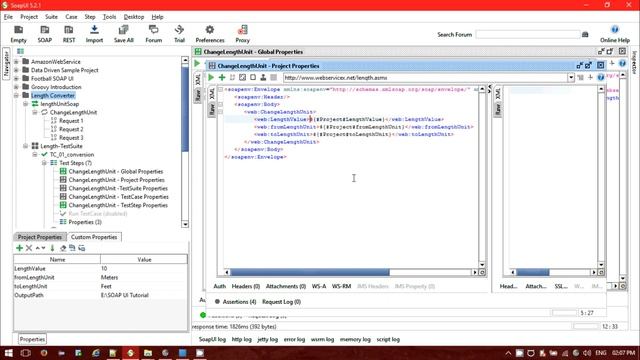Click the navigator tree vertical scrollbar
The height and width of the screenshot is (360, 640).
[185, 141]
